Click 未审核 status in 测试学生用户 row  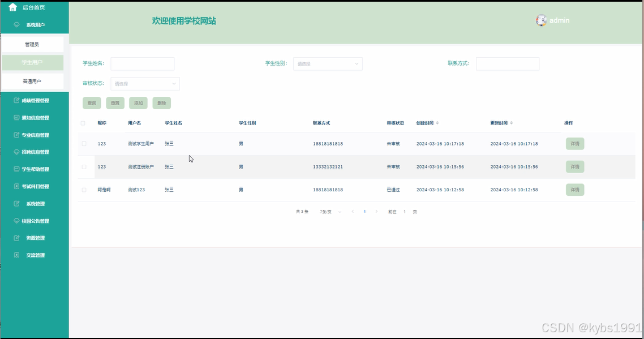393,144
